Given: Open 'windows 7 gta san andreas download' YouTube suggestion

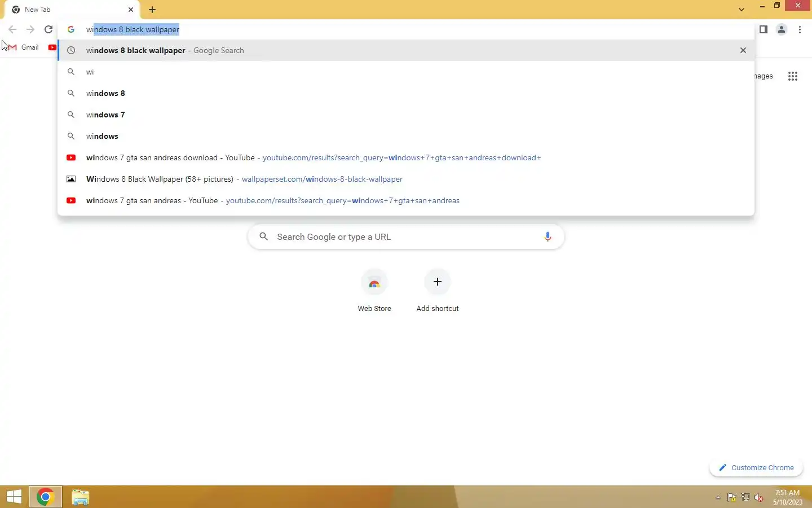Looking at the screenshot, I should click(x=406, y=157).
